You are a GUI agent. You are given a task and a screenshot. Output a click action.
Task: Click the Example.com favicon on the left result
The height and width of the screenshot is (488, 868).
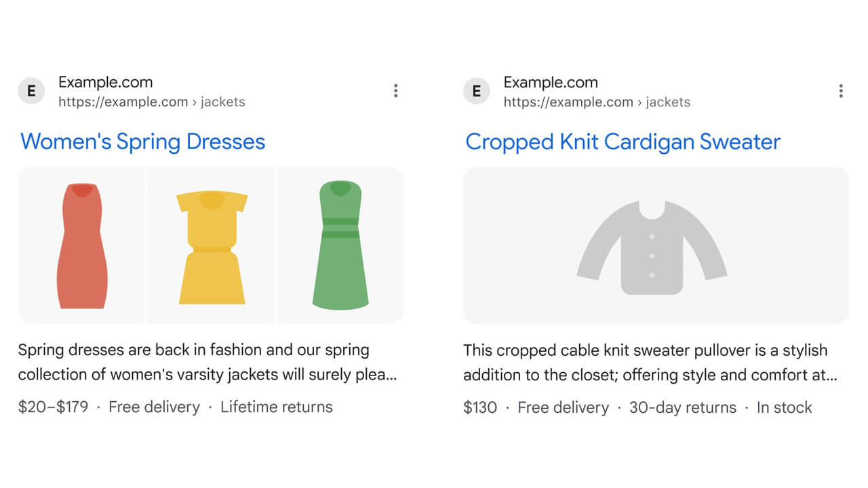click(31, 91)
